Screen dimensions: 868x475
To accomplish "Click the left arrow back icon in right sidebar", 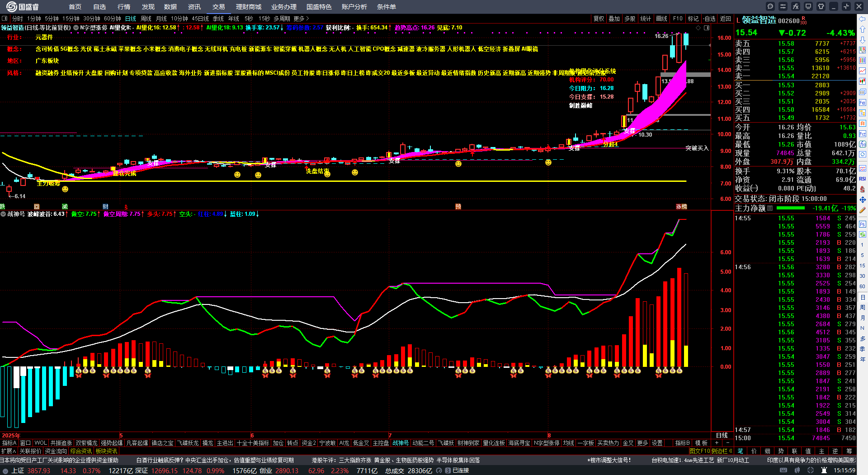I will point(863,19).
